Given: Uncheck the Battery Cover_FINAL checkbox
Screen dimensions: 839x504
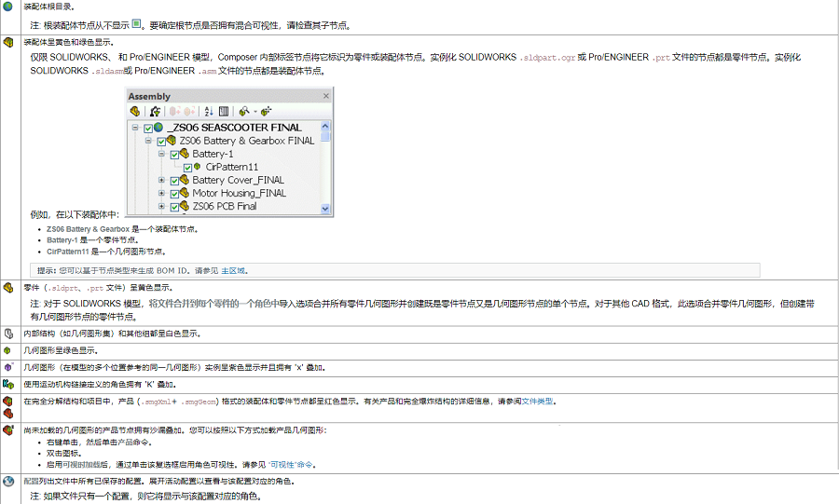Looking at the screenshot, I should [x=173, y=181].
